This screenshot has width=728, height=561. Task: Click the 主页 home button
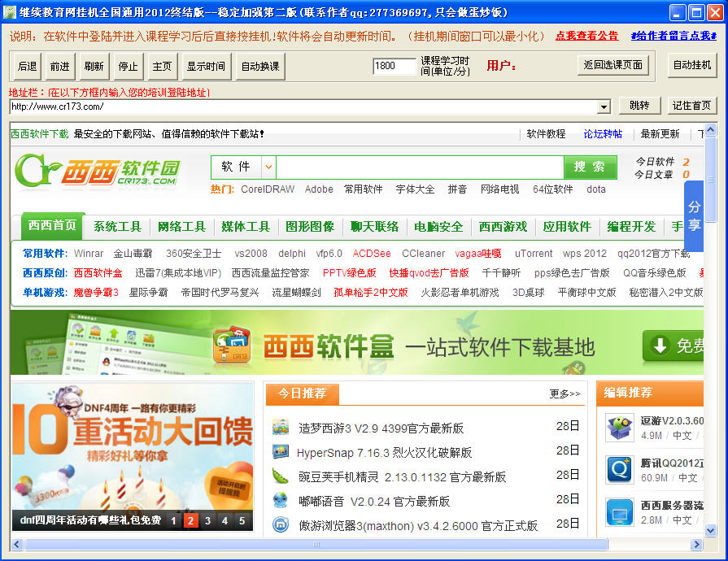tap(162, 67)
